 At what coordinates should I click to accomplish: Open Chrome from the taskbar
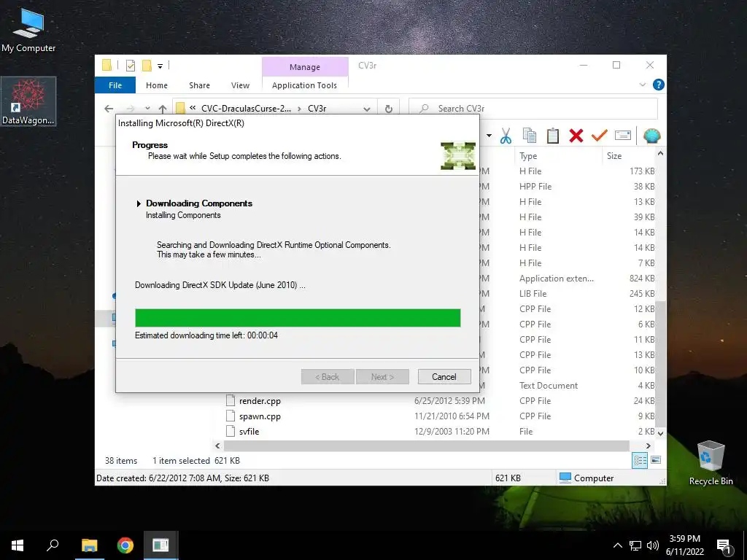point(125,545)
